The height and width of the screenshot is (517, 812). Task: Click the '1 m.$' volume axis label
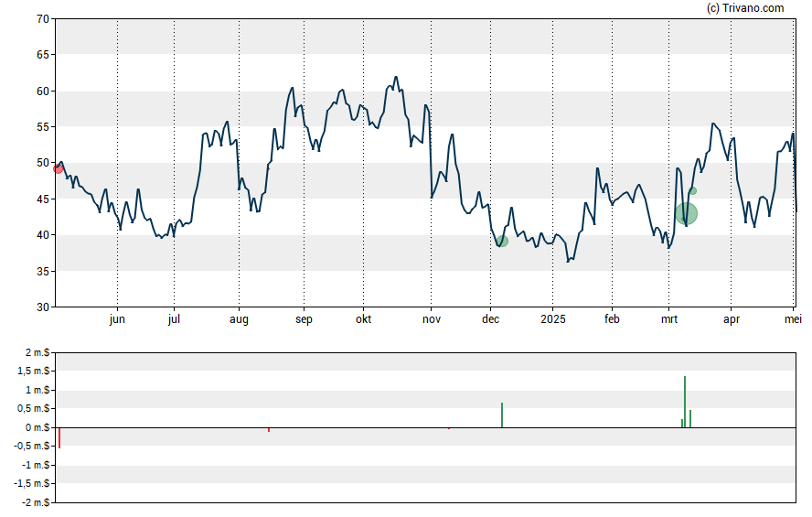pos(37,390)
